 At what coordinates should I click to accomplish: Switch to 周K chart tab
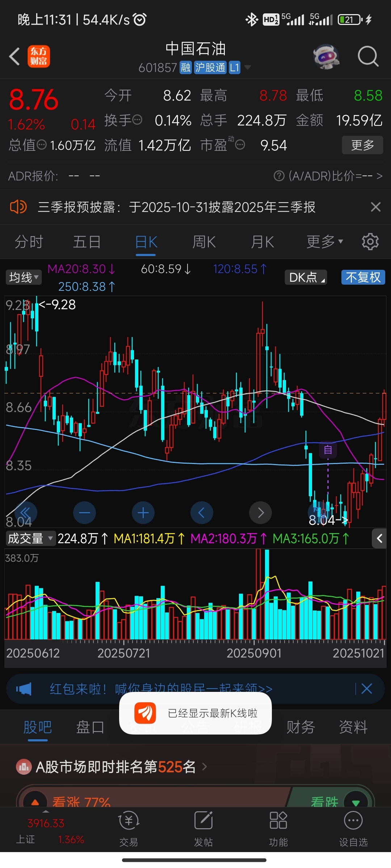[x=204, y=242]
